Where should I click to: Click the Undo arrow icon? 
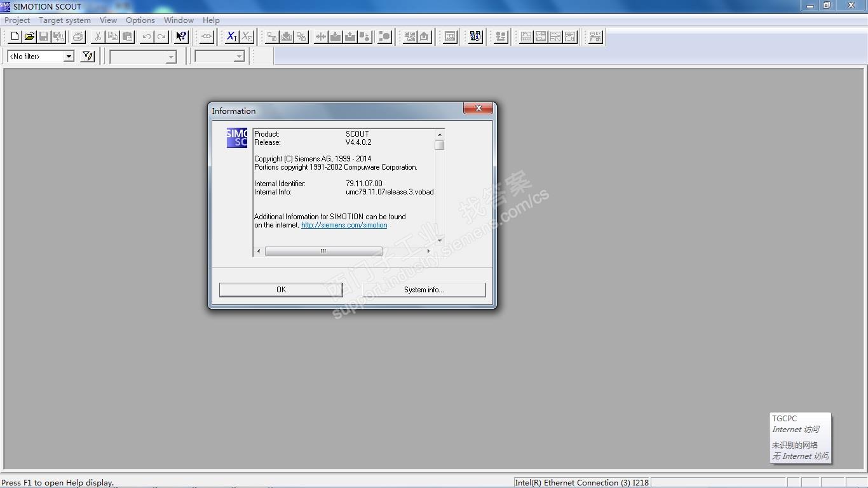147,37
